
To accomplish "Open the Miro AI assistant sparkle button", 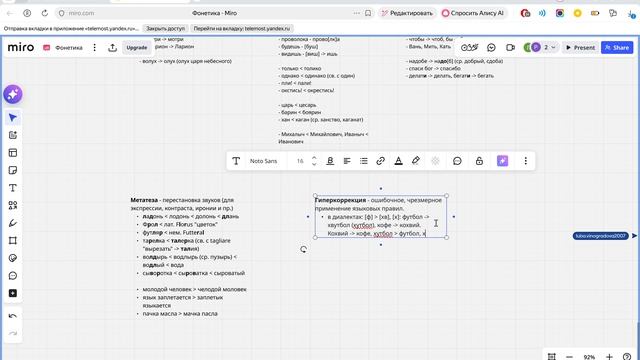I will (13, 94).
